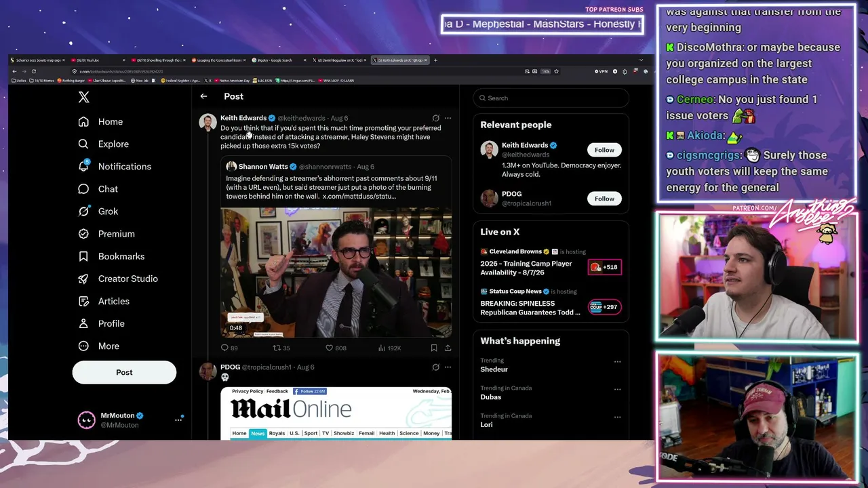This screenshot has height=488, width=868.
Task: Focus the X Search field
Action: point(551,98)
